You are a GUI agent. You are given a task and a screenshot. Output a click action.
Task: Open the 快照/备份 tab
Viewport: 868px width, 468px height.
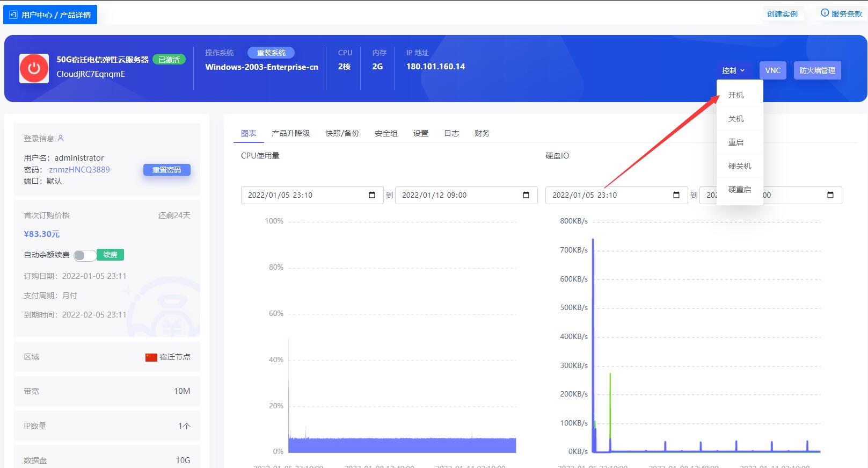(342, 133)
